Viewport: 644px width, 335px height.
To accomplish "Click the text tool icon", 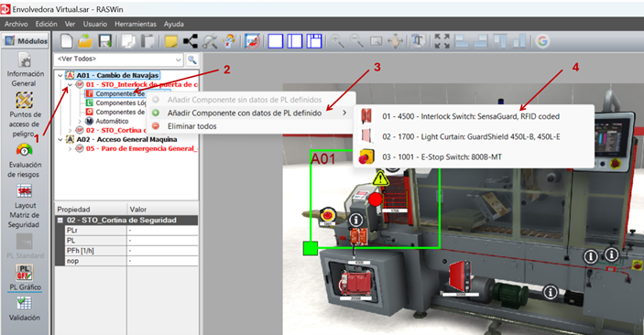I will coord(418,41).
